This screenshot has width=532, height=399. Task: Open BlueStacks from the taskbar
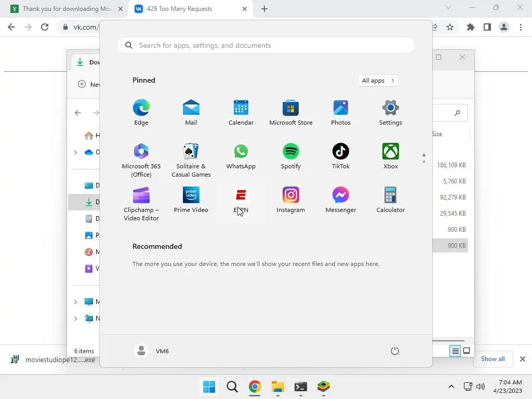323,387
